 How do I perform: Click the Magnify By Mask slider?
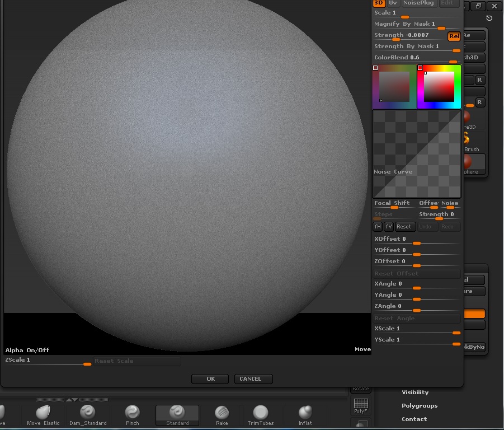417,25
